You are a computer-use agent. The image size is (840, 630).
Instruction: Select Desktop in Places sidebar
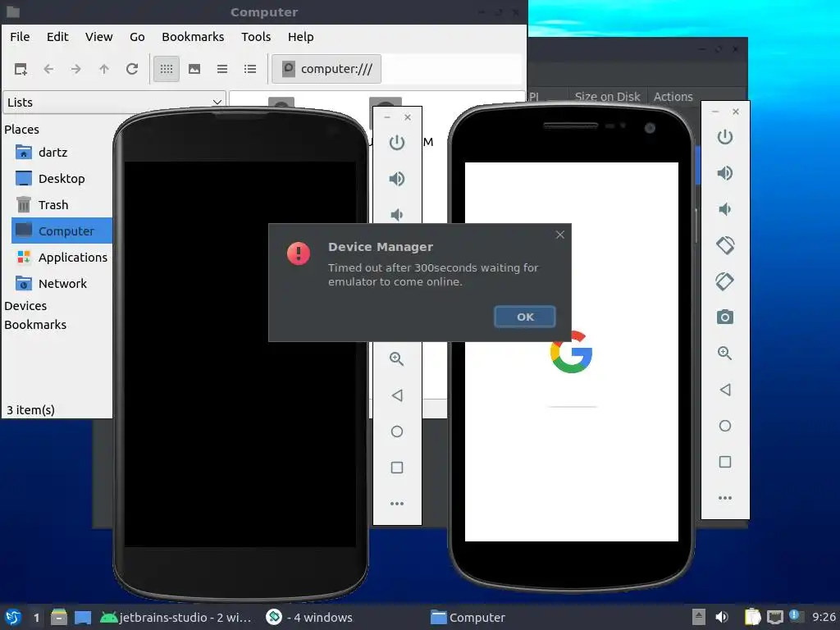point(61,179)
